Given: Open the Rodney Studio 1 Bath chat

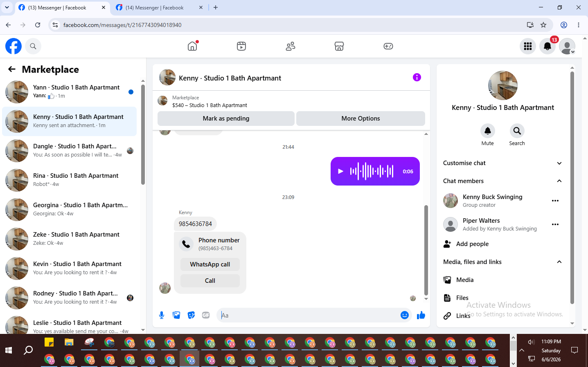Looking at the screenshot, I should [70, 298].
